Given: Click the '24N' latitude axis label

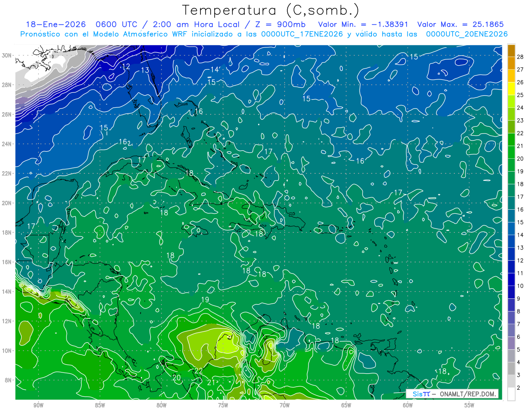Looking at the screenshot, I should pyautogui.click(x=7, y=144).
